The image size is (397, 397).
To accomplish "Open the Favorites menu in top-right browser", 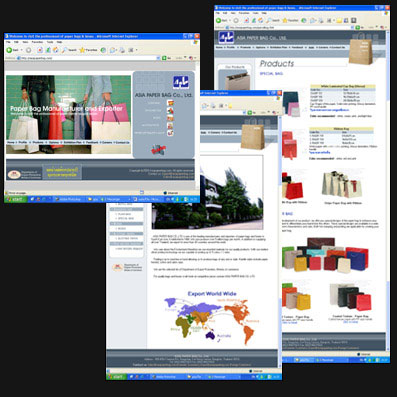I will [245, 13].
